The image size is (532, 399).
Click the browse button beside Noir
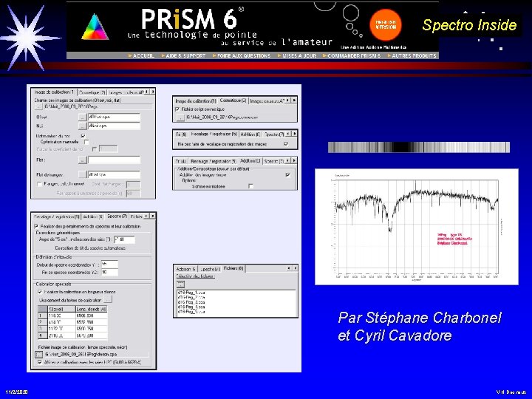[82, 126]
